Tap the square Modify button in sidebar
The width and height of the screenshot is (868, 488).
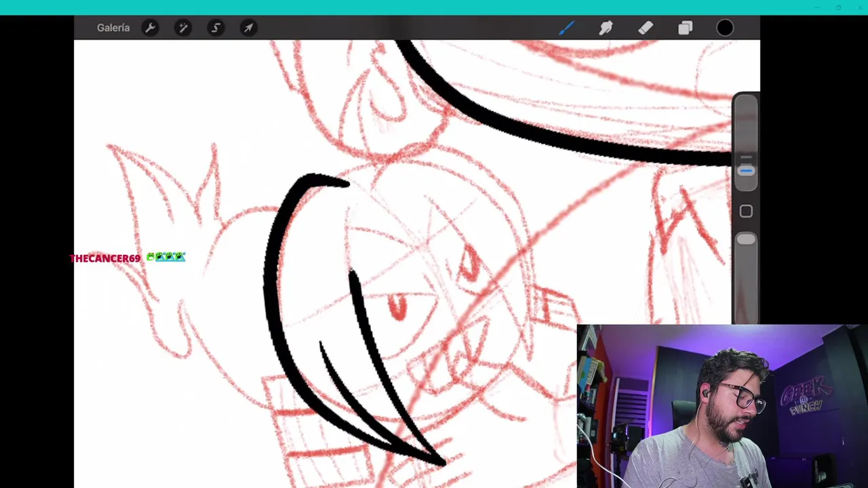pyautogui.click(x=746, y=211)
